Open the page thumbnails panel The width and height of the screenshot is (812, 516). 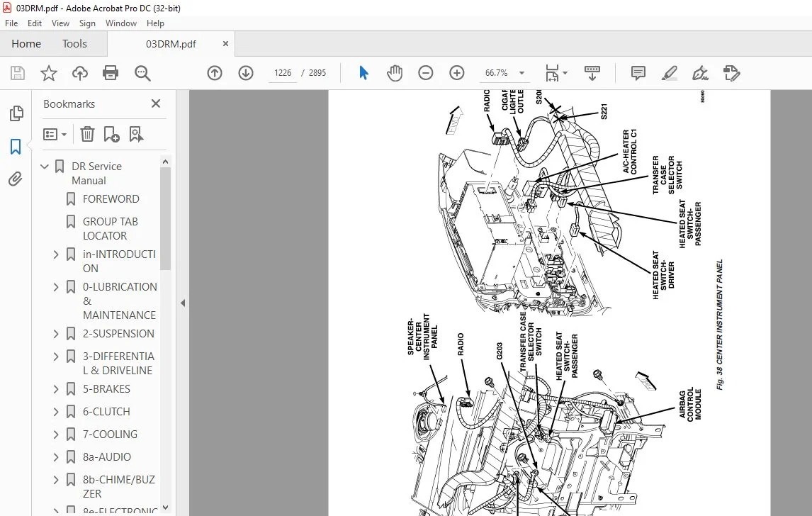coord(16,113)
